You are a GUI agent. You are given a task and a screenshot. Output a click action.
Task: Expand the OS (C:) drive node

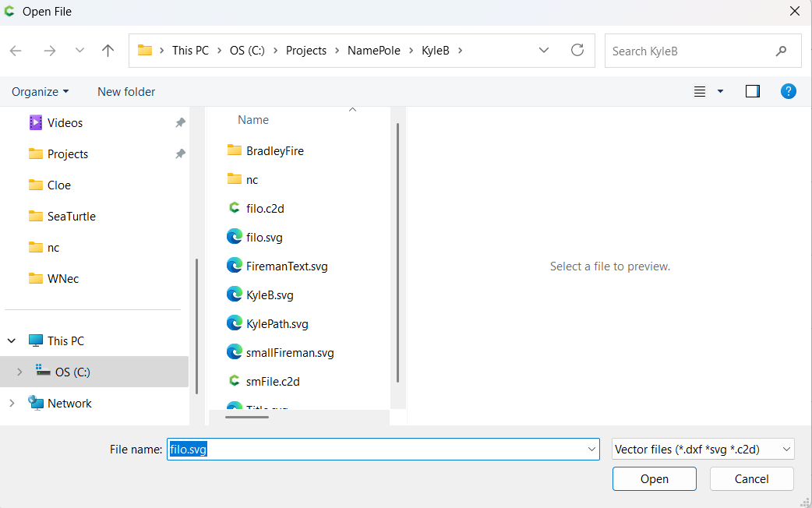click(19, 372)
